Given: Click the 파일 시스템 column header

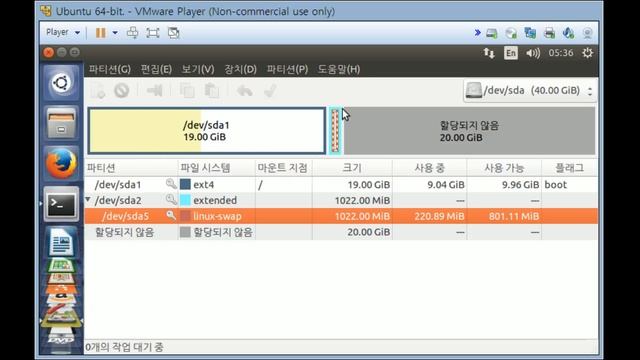Looking at the screenshot, I should tap(216, 168).
